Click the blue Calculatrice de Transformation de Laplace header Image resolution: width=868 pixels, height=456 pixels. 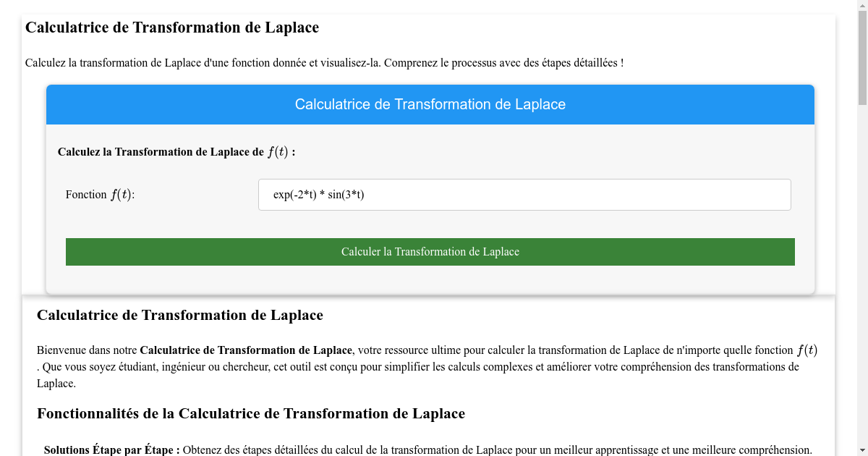click(x=430, y=104)
